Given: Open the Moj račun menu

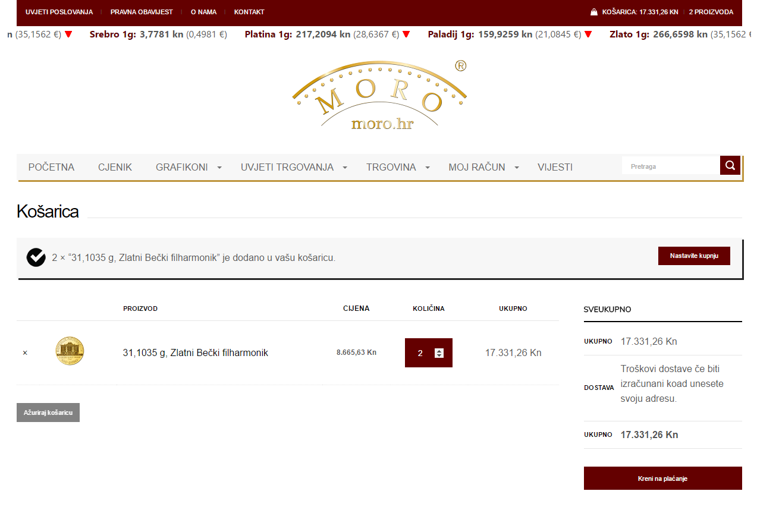Looking at the screenshot, I should click(x=477, y=167).
